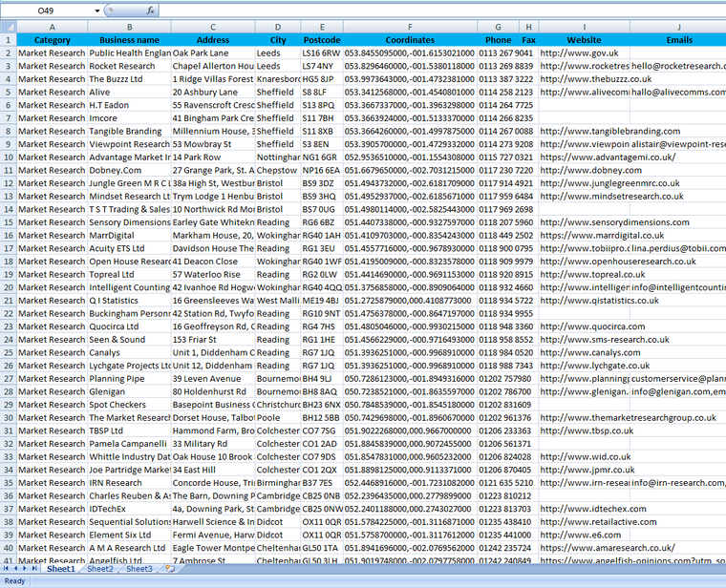This screenshot has height=588, width=726.
Task: Switch to the Sheet3 tab
Action: (139, 569)
